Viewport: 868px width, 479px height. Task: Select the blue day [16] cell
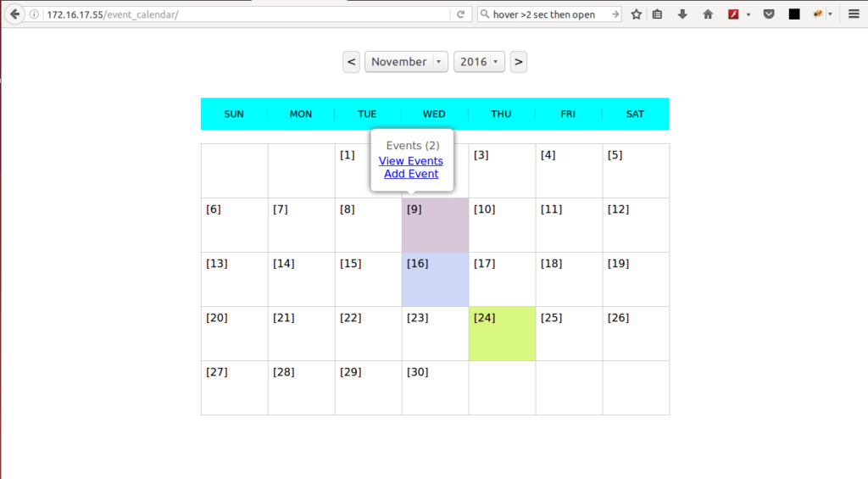point(435,279)
